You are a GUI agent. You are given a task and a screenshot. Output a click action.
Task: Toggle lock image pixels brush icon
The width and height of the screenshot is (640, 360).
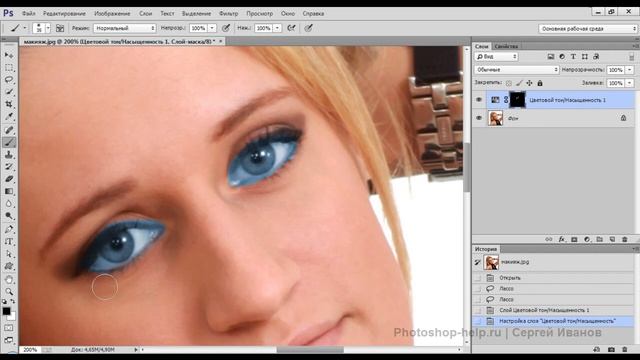(x=519, y=83)
